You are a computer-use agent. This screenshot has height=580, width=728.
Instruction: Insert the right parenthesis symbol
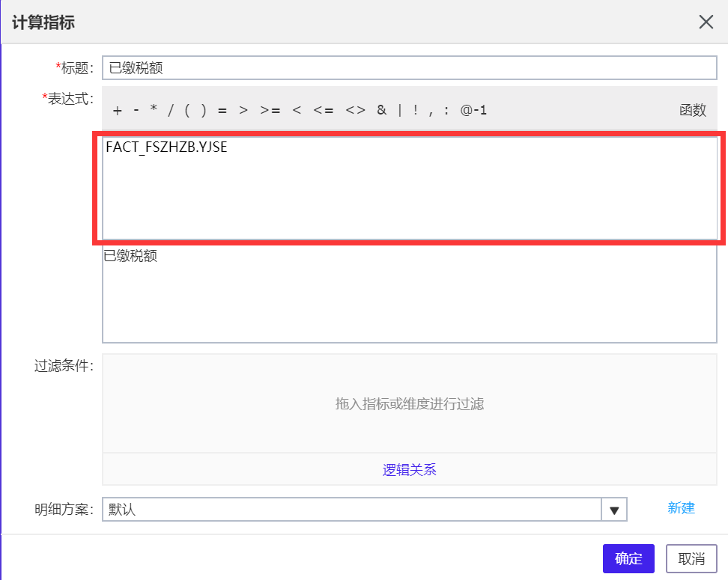point(204,111)
